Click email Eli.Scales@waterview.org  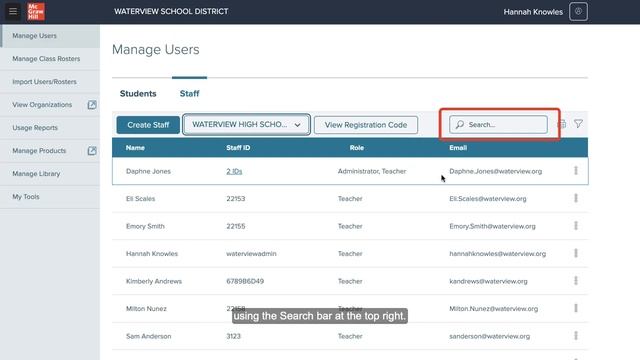pos(488,199)
